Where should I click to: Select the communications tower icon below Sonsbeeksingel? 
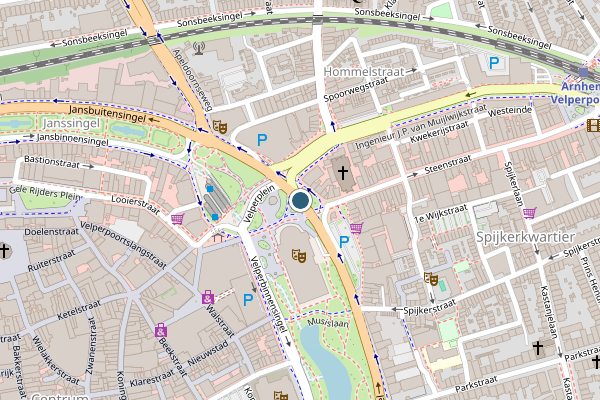point(199,48)
